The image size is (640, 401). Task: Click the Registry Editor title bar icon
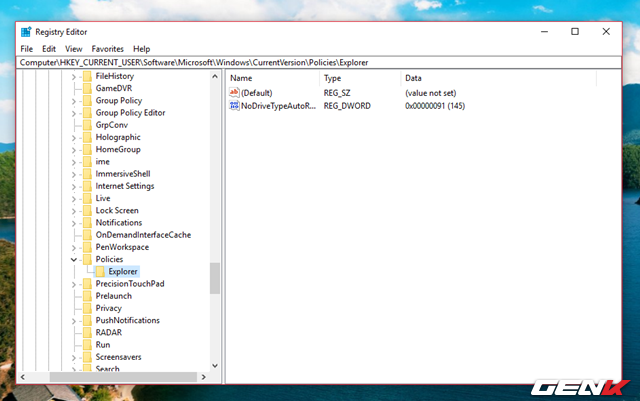coord(26,32)
